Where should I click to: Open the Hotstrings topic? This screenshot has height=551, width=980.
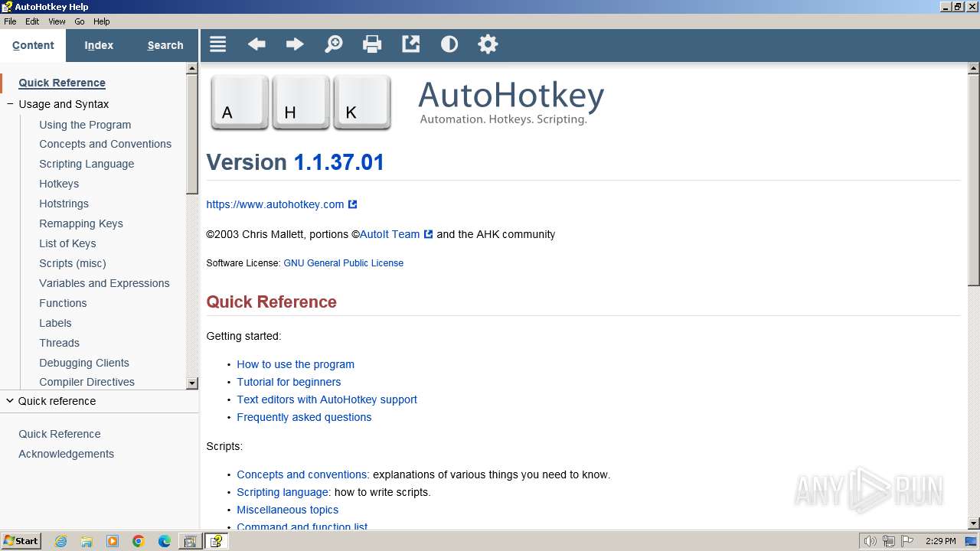64,204
